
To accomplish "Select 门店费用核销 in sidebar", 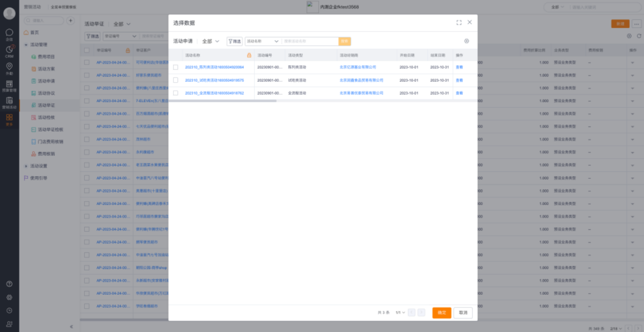I will tap(50, 142).
